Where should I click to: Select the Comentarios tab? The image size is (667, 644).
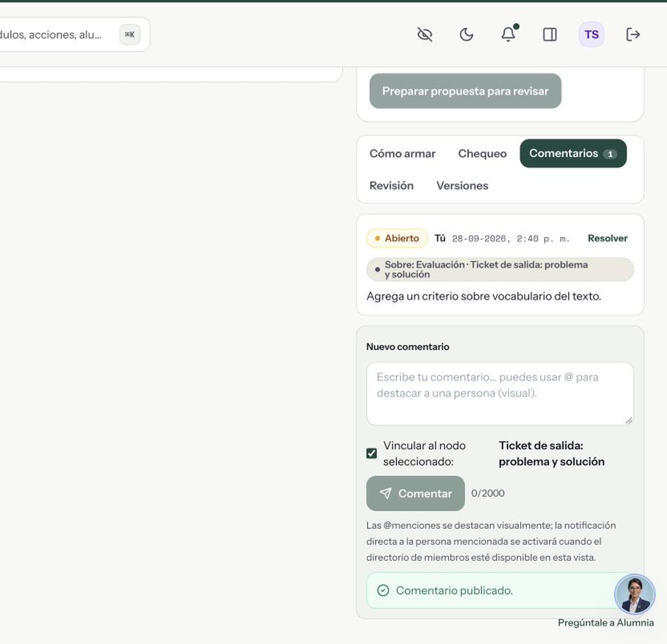pyautogui.click(x=573, y=154)
